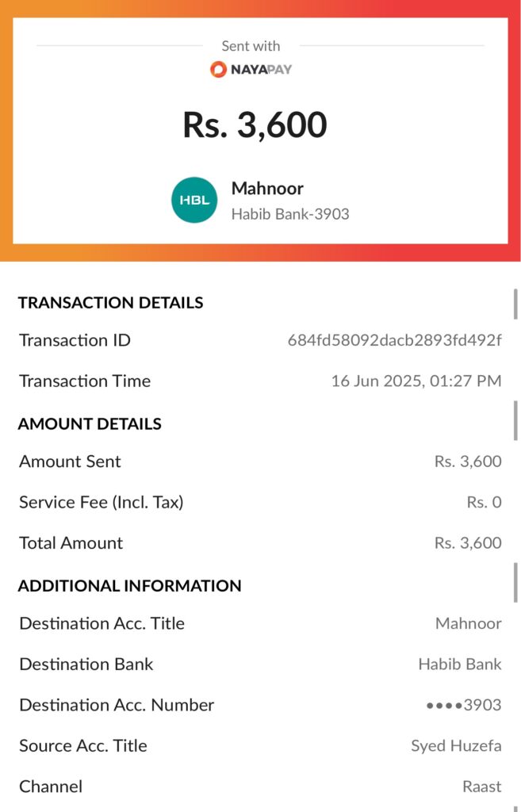521x812 pixels.
Task: Click scrollbar marker beside Transaction Details
Action: [x=515, y=304]
